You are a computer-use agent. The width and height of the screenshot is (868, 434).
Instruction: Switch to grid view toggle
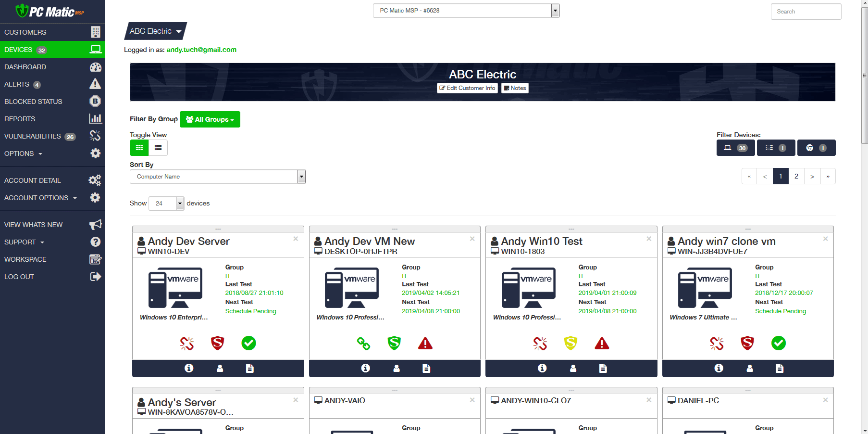[x=139, y=148]
